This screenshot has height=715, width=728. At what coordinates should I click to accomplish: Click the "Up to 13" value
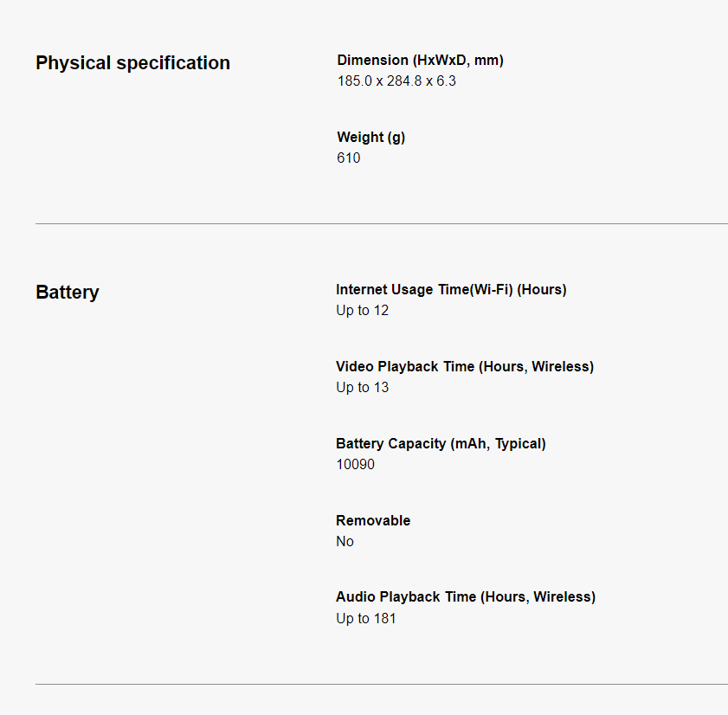[x=362, y=388]
